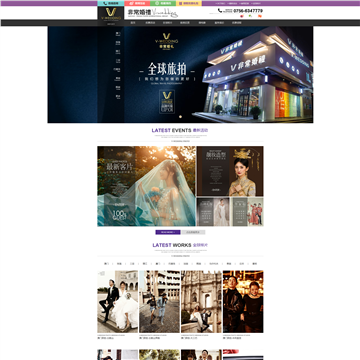Click the phone number 0756-6347779
Viewport: 360px width, 360px height.
pyautogui.click(x=248, y=11)
